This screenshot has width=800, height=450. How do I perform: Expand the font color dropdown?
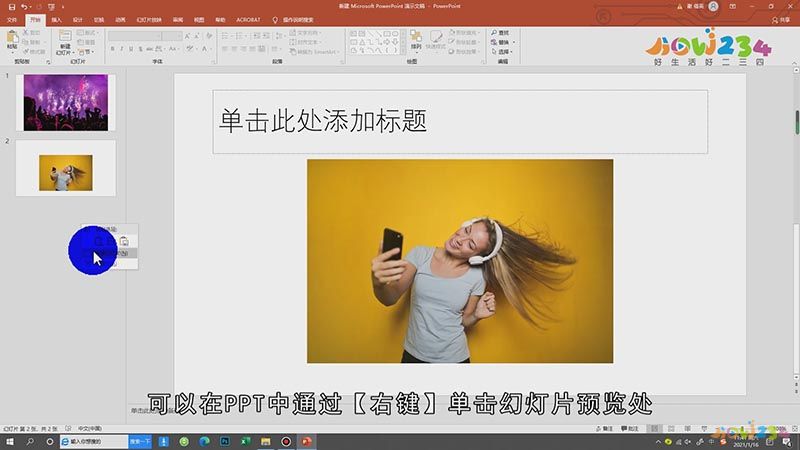click(211, 49)
